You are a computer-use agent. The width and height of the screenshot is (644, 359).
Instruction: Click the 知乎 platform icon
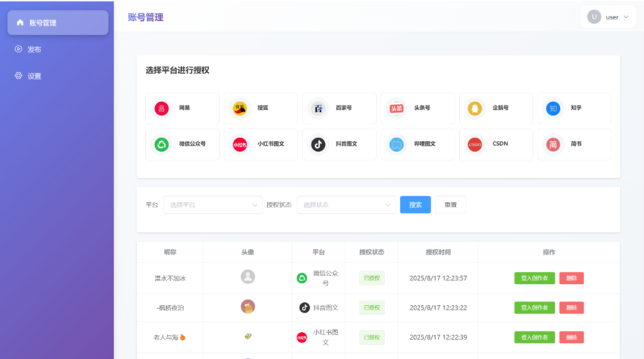coord(553,108)
